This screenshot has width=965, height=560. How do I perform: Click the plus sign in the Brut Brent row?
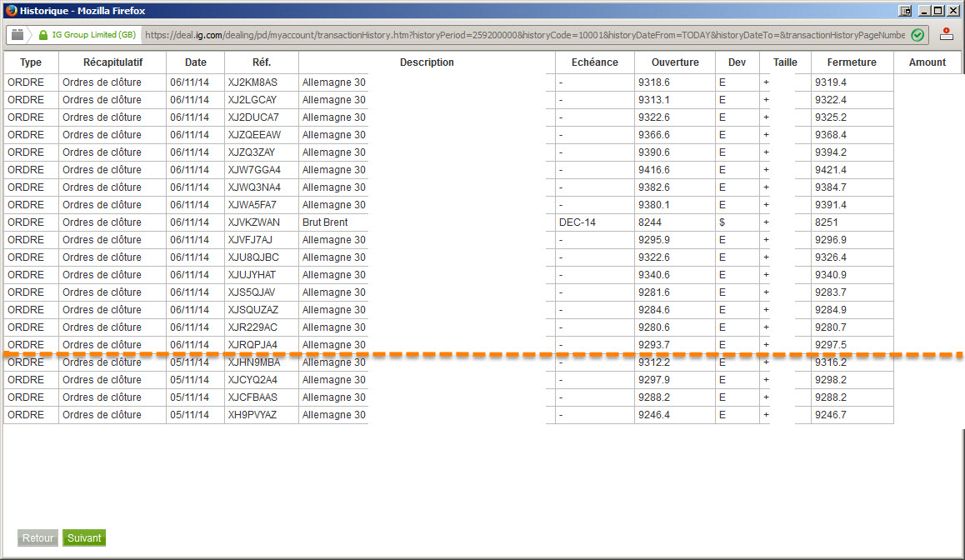coord(766,222)
